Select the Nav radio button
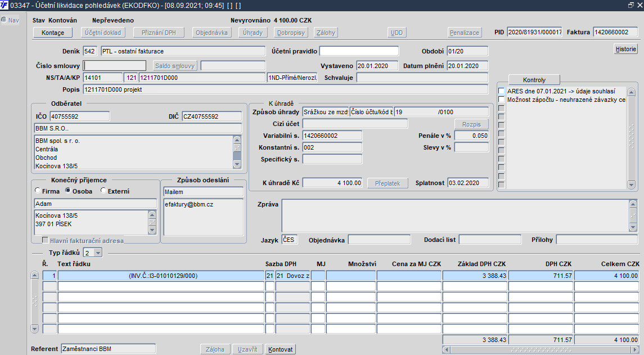Screen dimensions: 644x355 tap(4, 20)
